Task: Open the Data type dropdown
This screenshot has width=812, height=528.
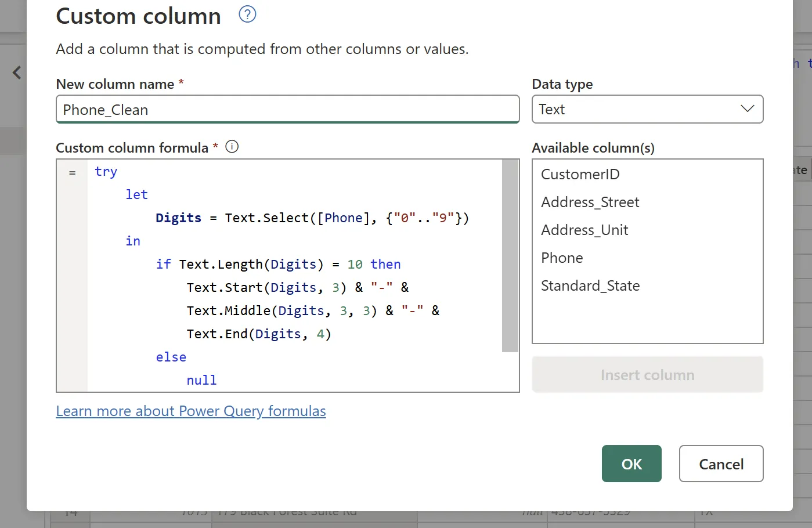Action: (x=647, y=109)
